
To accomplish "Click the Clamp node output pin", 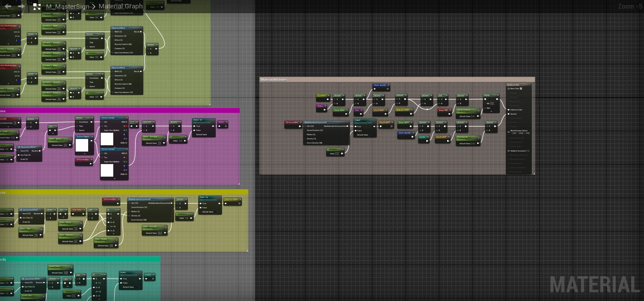I will click(497, 99).
